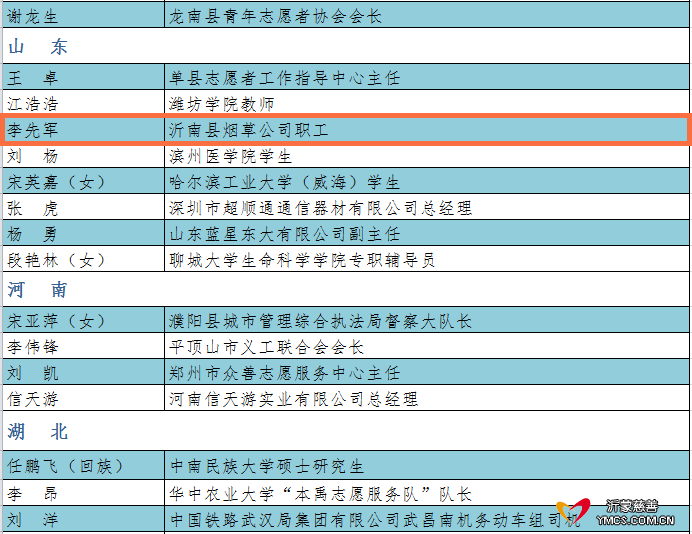Image resolution: width=692 pixels, height=534 pixels.
Task: Select 聊城大学生命科学学院专职辅导员 cell
Action: point(427,260)
